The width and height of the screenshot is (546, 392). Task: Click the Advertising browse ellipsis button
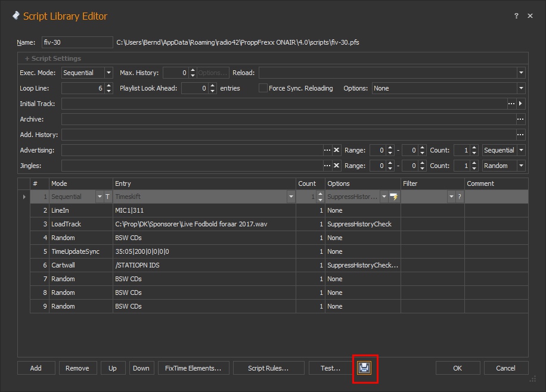pos(327,150)
